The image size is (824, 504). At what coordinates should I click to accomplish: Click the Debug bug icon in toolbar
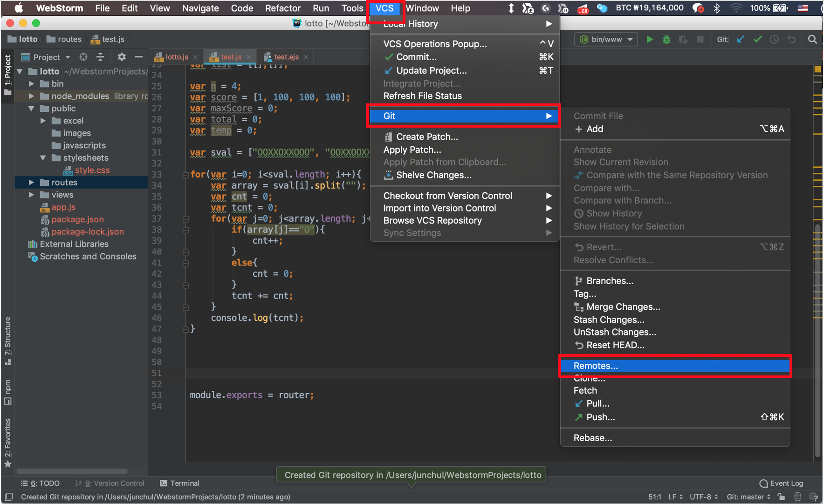pos(666,40)
